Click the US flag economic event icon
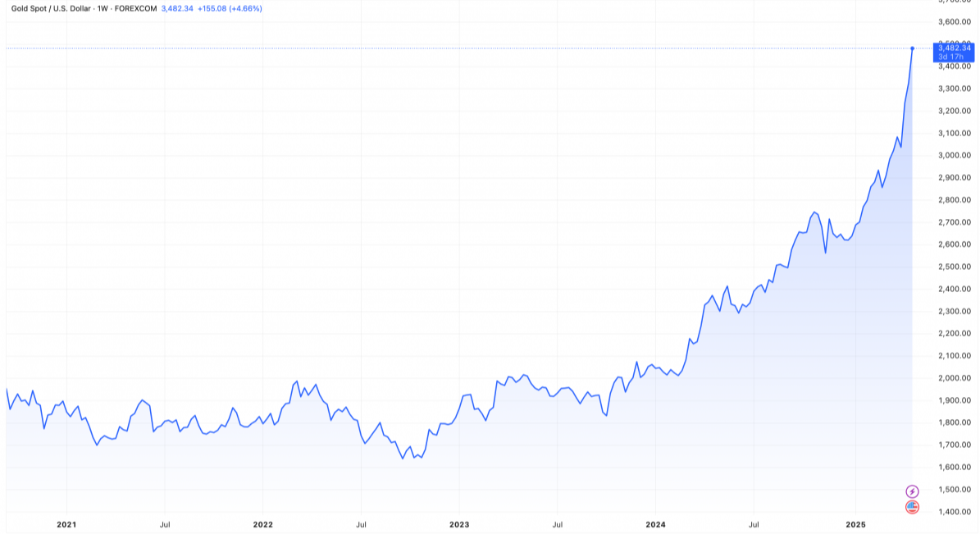The image size is (980, 534). pos(912,507)
